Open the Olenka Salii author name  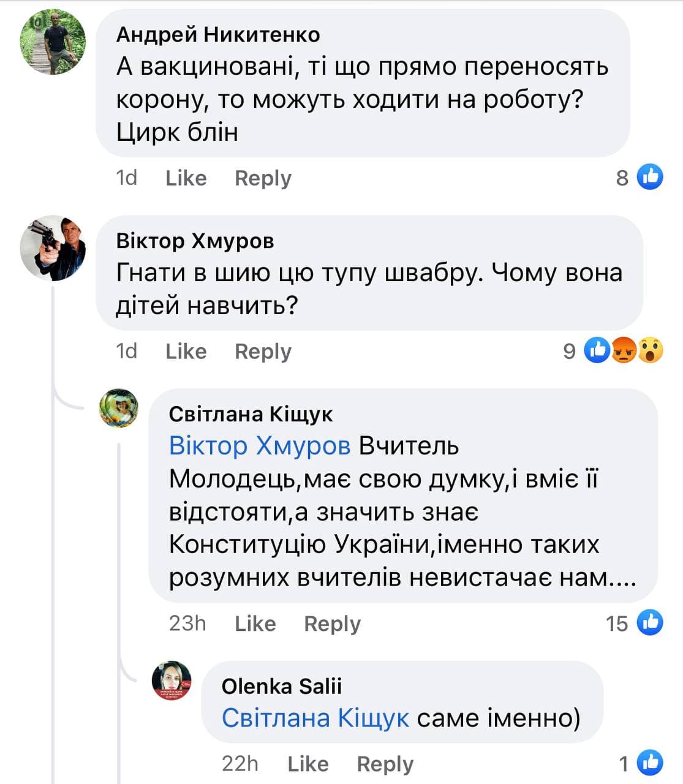281,686
